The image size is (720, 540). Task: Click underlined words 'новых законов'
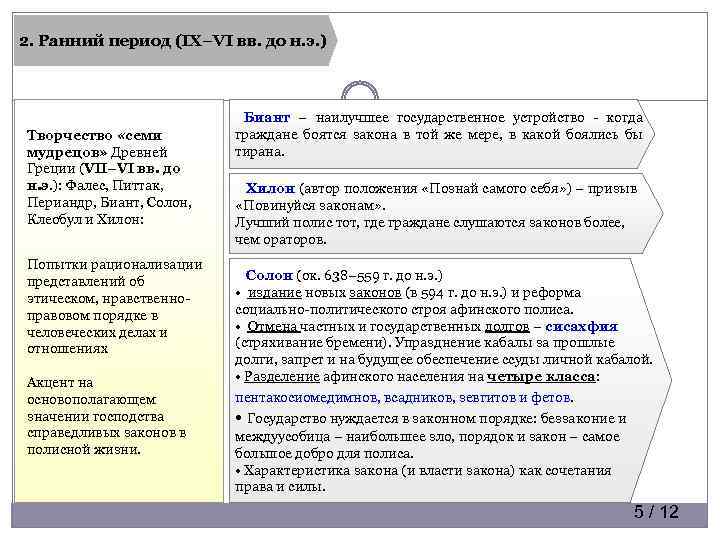353,292
